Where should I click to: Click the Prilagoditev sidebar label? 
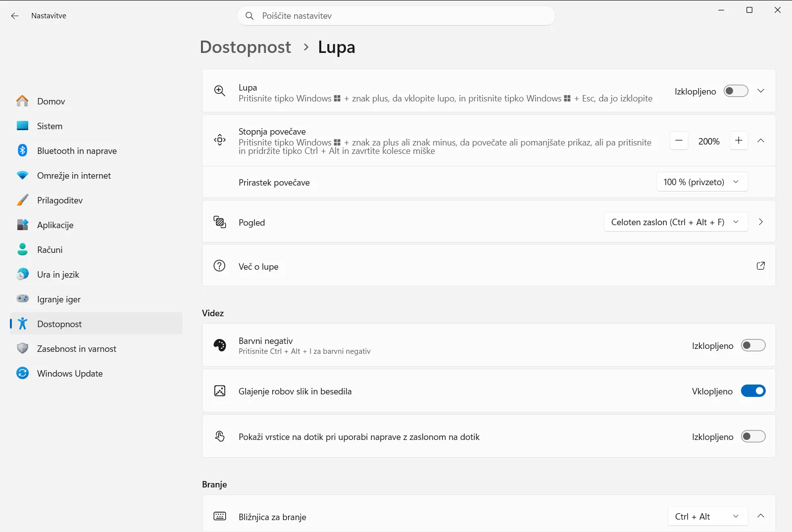tap(60, 200)
